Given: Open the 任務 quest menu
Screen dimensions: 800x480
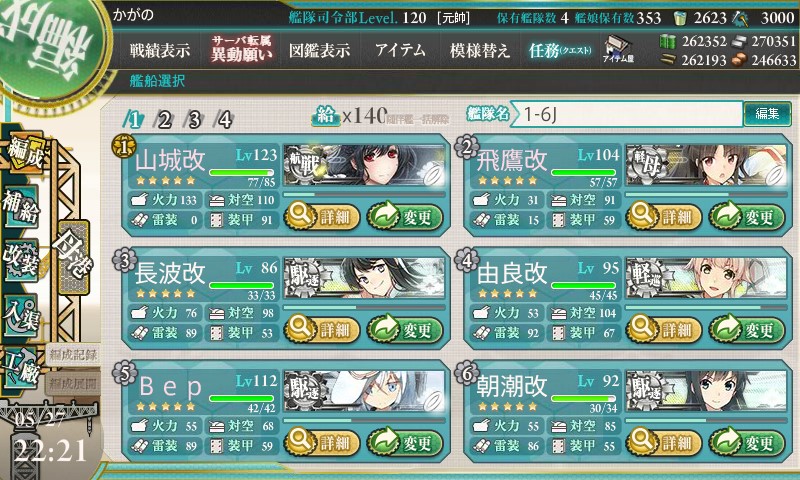Looking at the screenshot, I should [x=560, y=50].
